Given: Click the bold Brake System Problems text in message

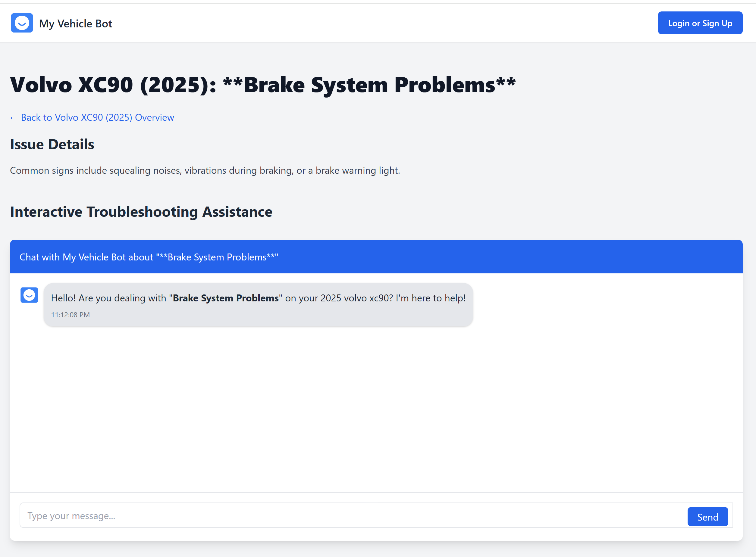Looking at the screenshot, I should pyautogui.click(x=226, y=298).
